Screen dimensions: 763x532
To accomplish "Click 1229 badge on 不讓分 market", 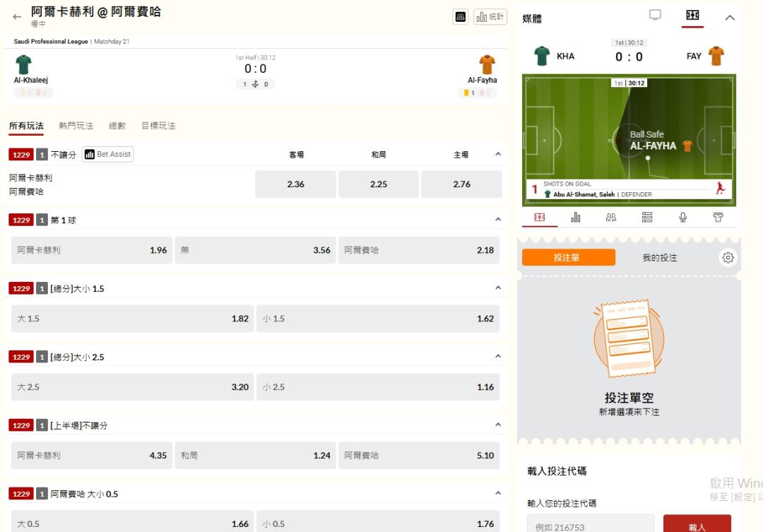I will 21,154.
